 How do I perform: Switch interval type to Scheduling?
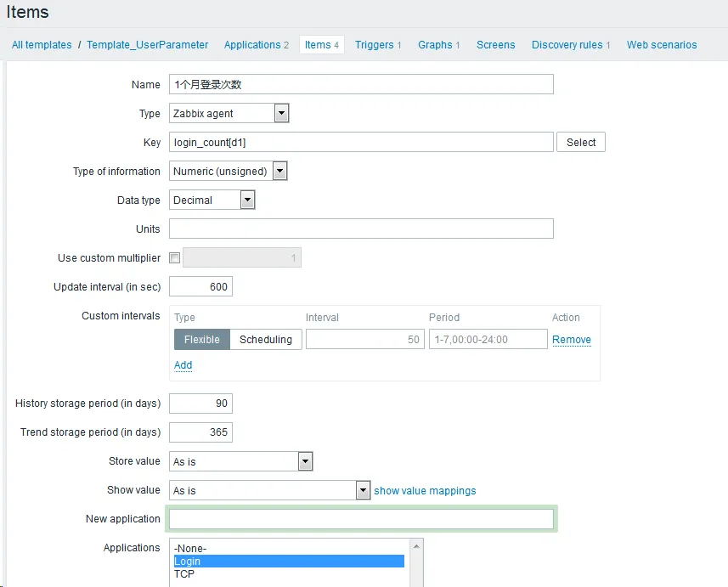(265, 340)
